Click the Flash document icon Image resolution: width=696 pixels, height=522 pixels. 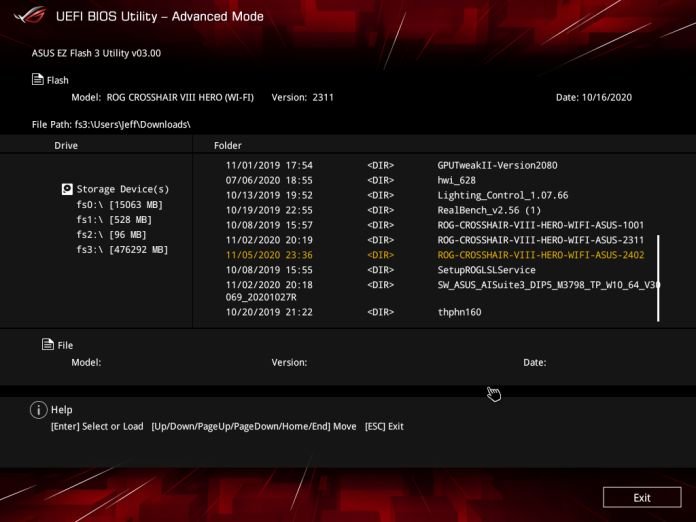38,79
